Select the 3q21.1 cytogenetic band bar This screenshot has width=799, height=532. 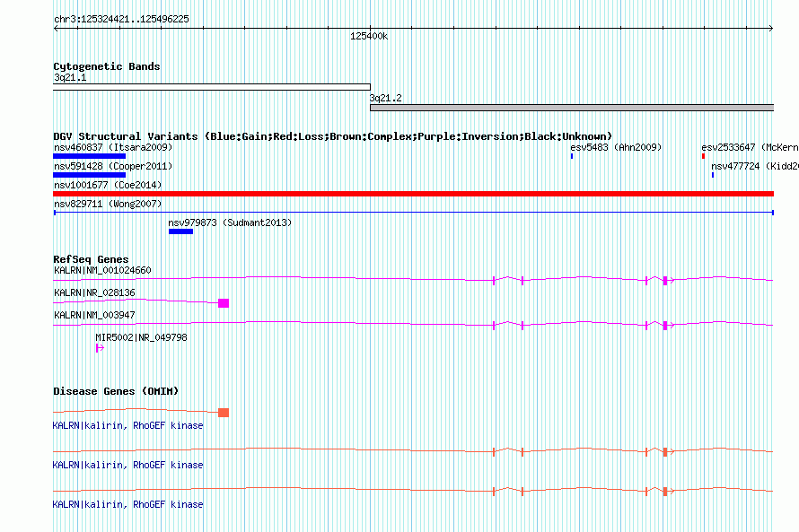tap(212, 87)
